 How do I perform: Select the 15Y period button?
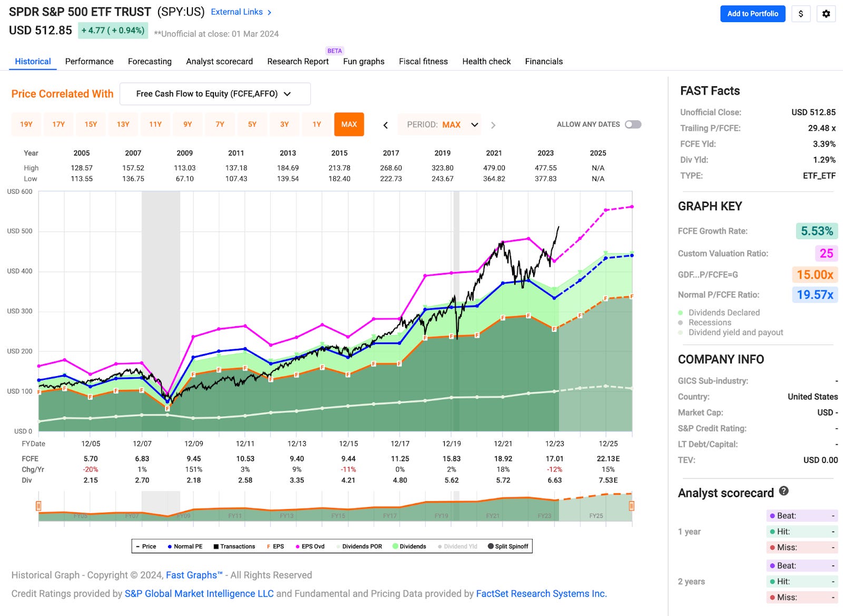91,124
